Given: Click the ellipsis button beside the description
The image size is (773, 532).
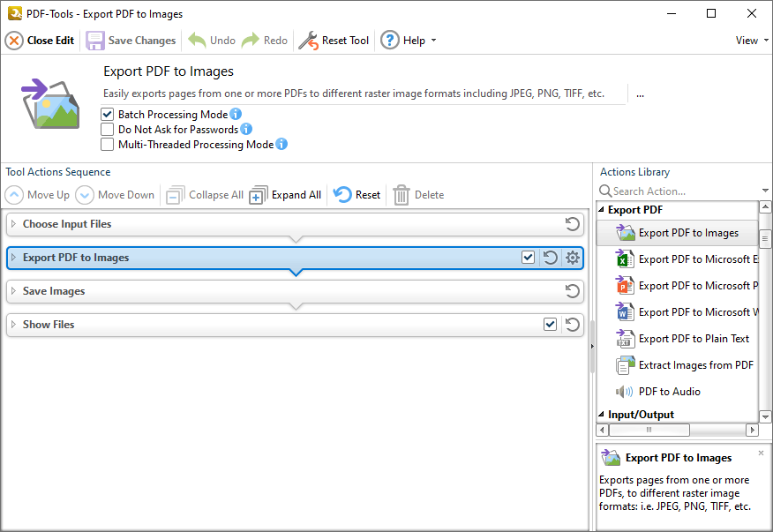Looking at the screenshot, I should coord(640,94).
